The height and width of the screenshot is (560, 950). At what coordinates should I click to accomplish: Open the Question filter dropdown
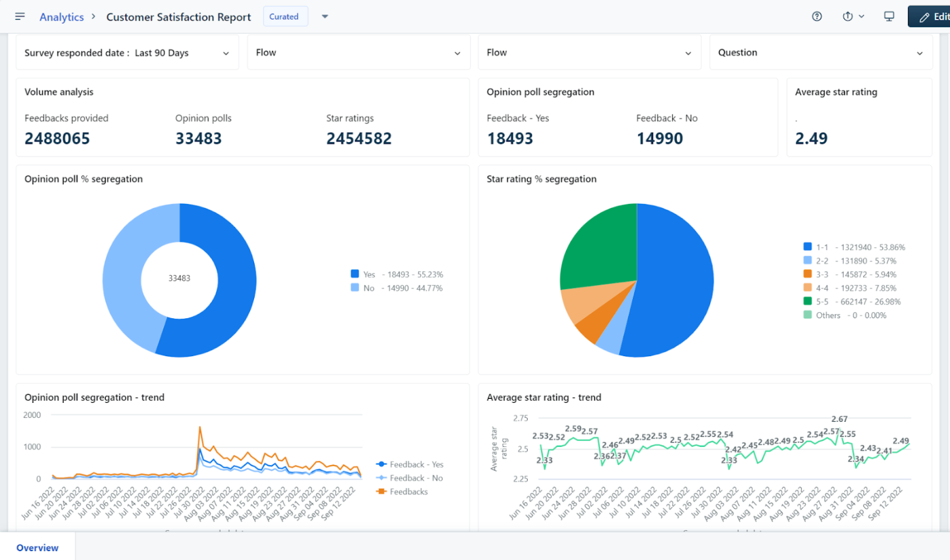(x=821, y=53)
